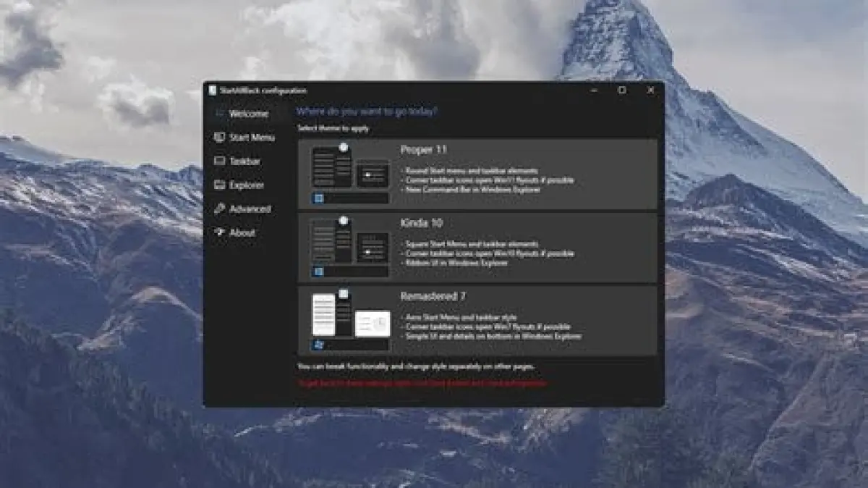The width and height of the screenshot is (868, 488).
Task: Open the Welcome tab
Action: click(248, 114)
